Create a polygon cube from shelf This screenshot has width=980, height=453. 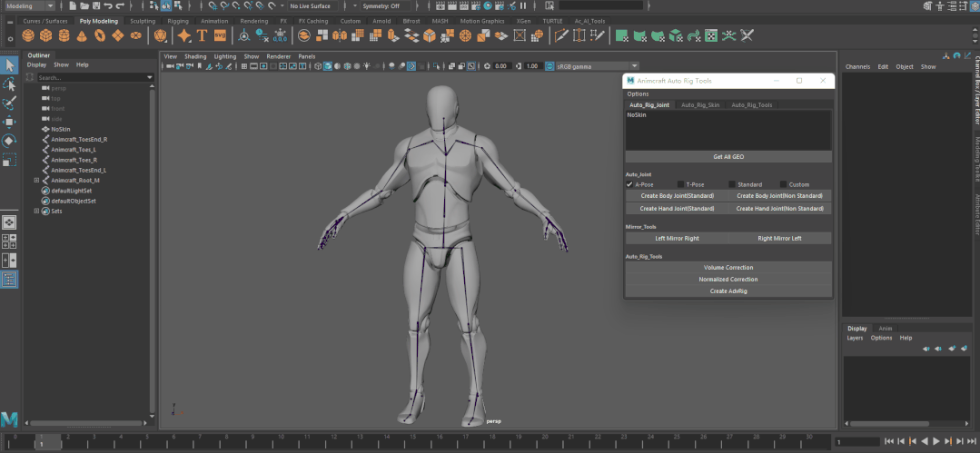click(45, 35)
